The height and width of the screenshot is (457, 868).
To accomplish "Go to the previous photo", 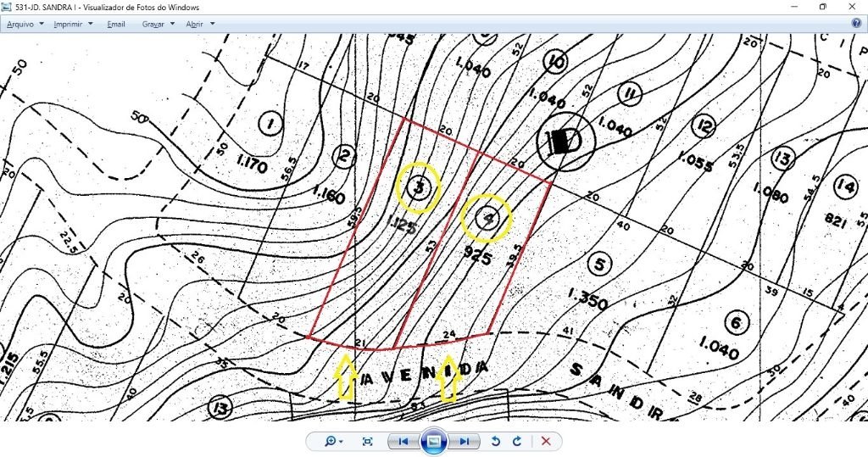I will click(x=403, y=441).
